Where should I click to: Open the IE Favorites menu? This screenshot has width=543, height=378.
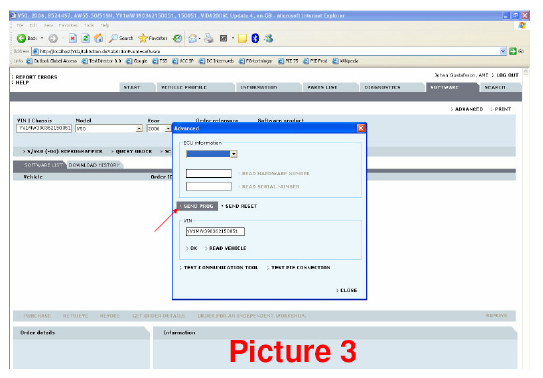pyautogui.click(x=68, y=25)
